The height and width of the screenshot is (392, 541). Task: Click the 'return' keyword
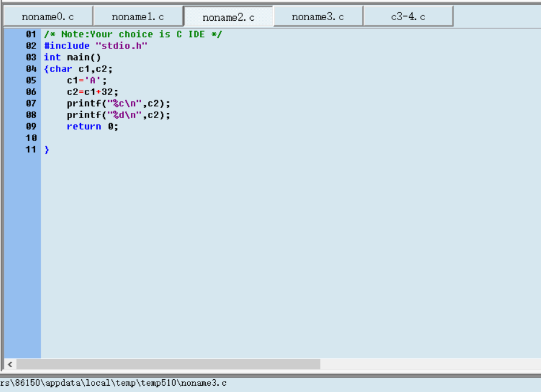click(x=84, y=127)
